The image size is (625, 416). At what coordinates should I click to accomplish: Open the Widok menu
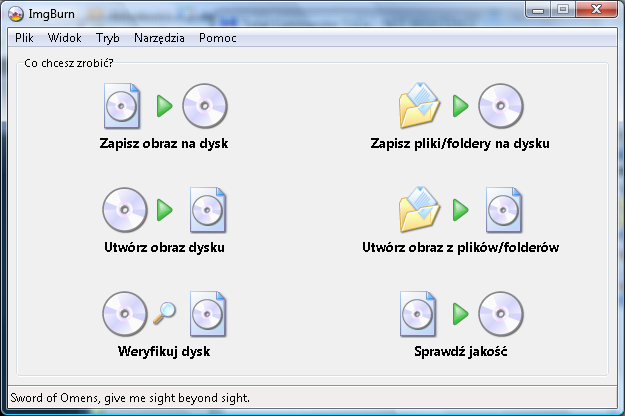(x=64, y=38)
